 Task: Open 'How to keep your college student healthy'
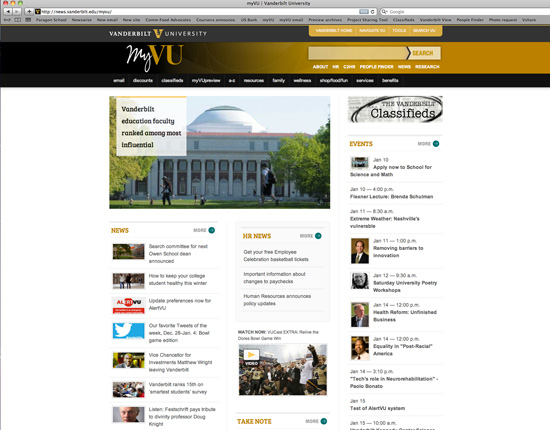click(x=178, y=280)
